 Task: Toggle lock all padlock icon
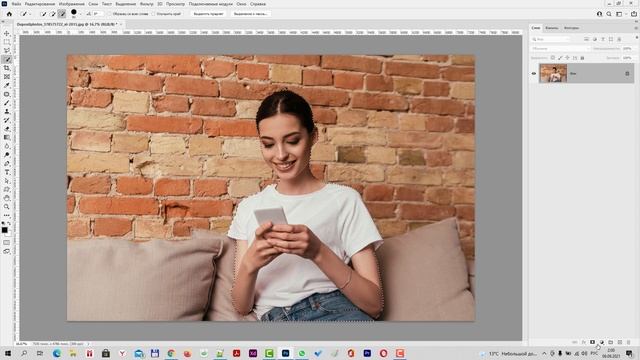click(582, 58)
